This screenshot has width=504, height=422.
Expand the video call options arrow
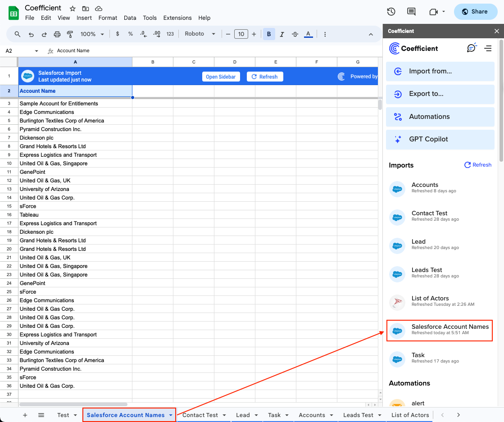[444, 12]
